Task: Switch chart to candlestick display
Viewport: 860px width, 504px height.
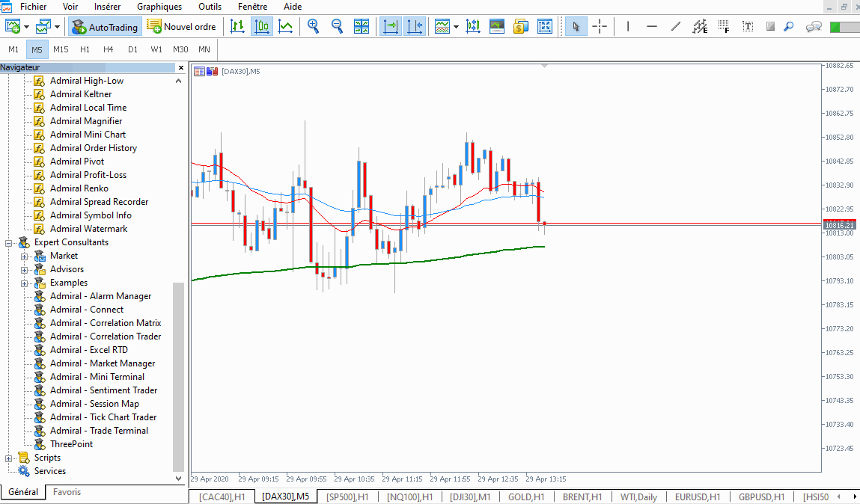Action: pos(262,26)
